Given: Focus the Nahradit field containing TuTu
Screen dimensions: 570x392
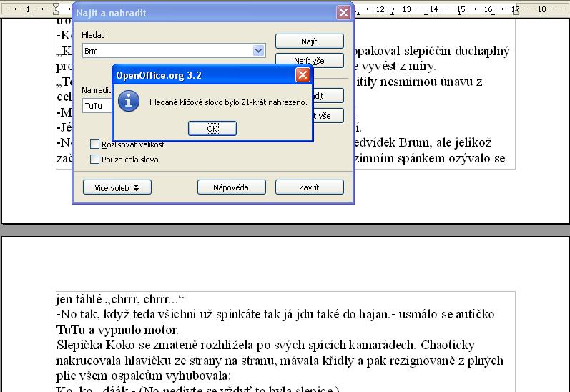Looking at the screenshot, I should [x=97, y=106].
